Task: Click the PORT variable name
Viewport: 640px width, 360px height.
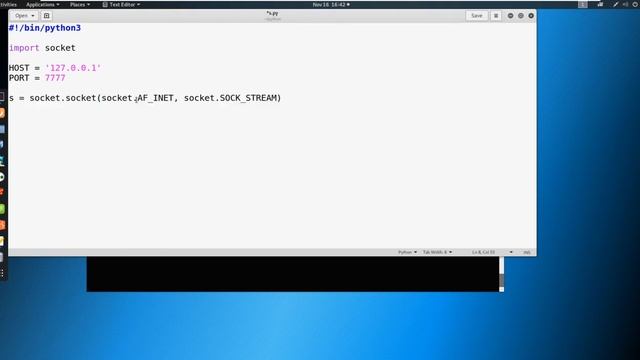Action: (19, 78)
